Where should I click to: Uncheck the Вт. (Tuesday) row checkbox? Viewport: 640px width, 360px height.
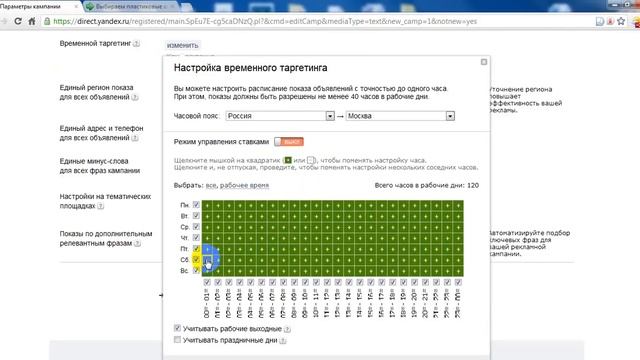pos(196,216)
